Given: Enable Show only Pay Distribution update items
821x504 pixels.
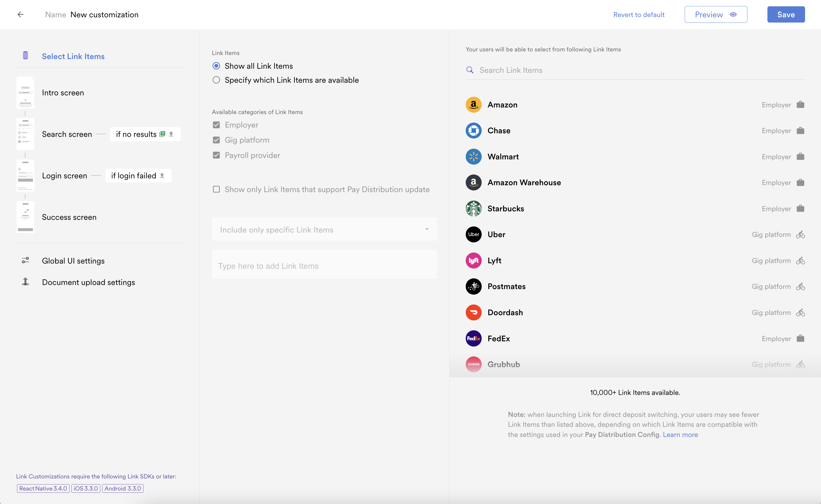Looking at the screenshot, I should click(x=216, y=189).
